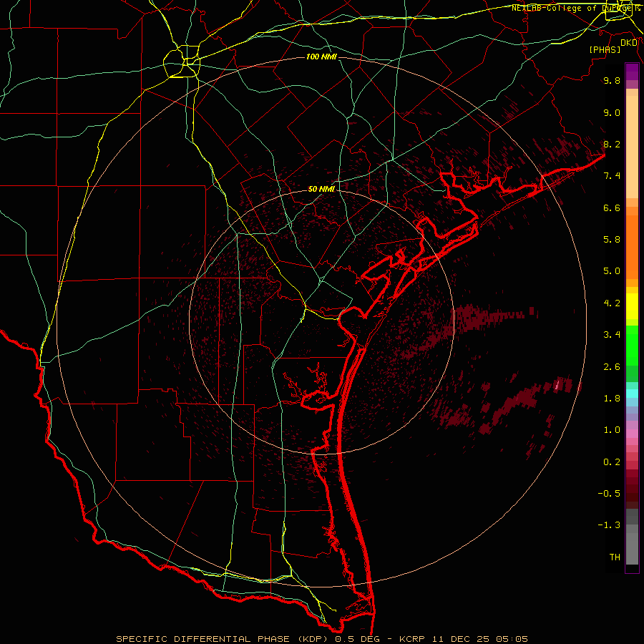This screenshot has width=644, height=644.
Task: Click the '50 NMI' range ring label
Action: (x=321, y=189)
